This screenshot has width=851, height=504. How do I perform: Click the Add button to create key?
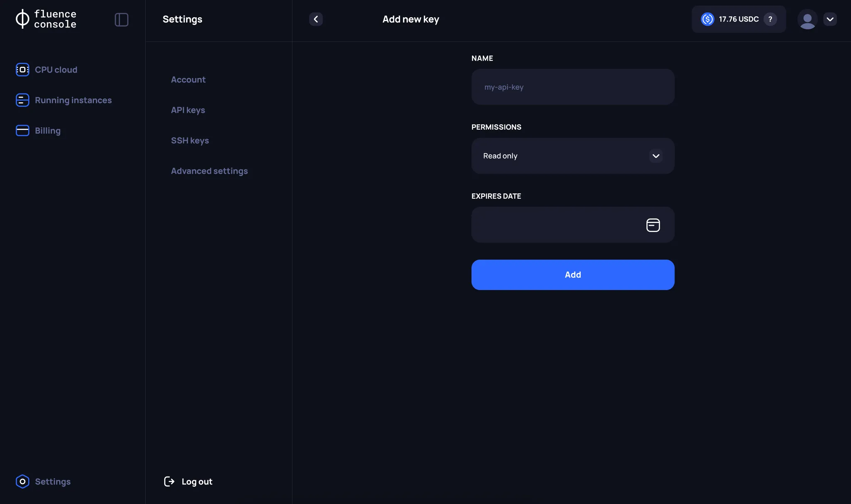[573, 274]
